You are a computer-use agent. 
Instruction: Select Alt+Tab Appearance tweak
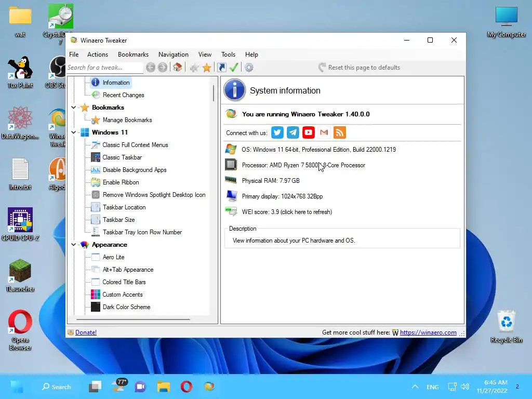coord(128,270)
